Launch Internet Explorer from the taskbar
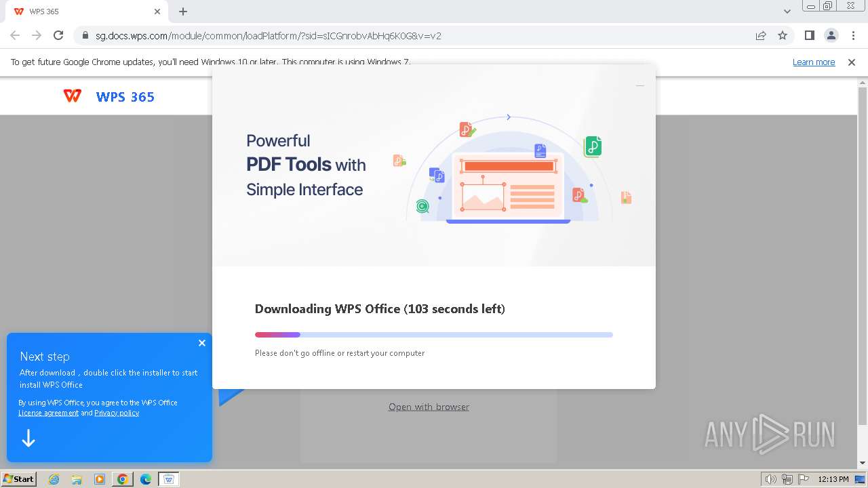This screenshot has width=868, height=488. [54, 479]
